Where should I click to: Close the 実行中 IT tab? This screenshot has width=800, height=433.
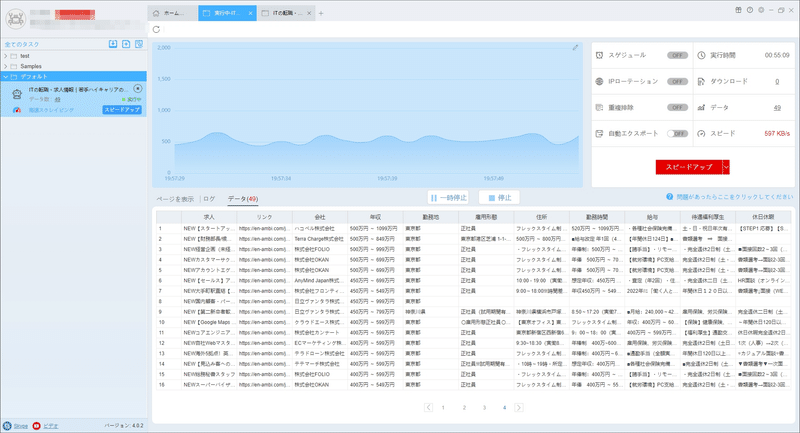point(251,13)
